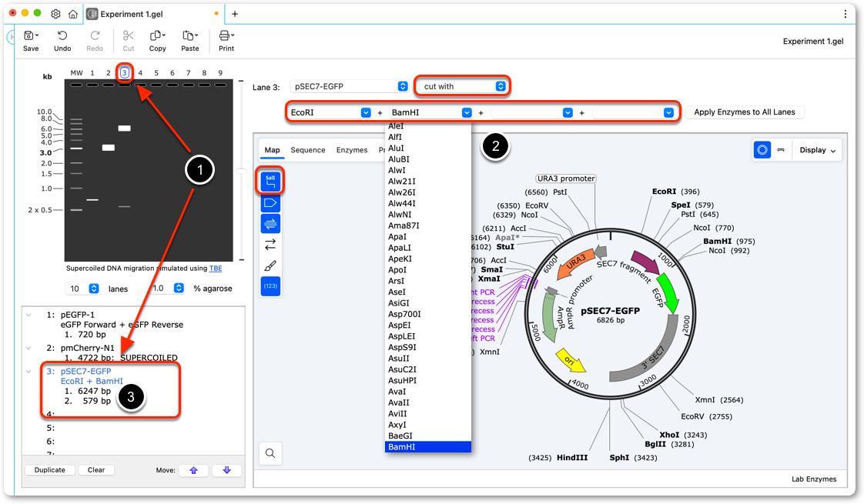
Task: Toggle the primers side button
Action: click(x=270, y=224)
